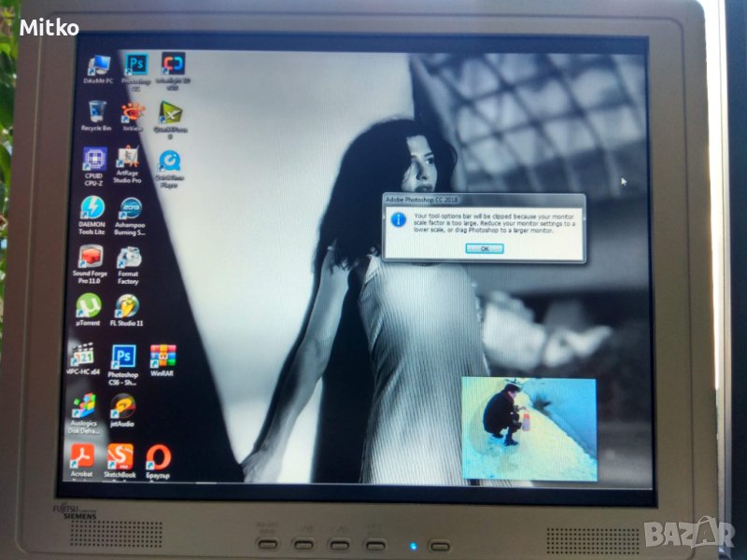Launch the Opera browser shortcut
The image size is (747, 560).
point(159,456)
